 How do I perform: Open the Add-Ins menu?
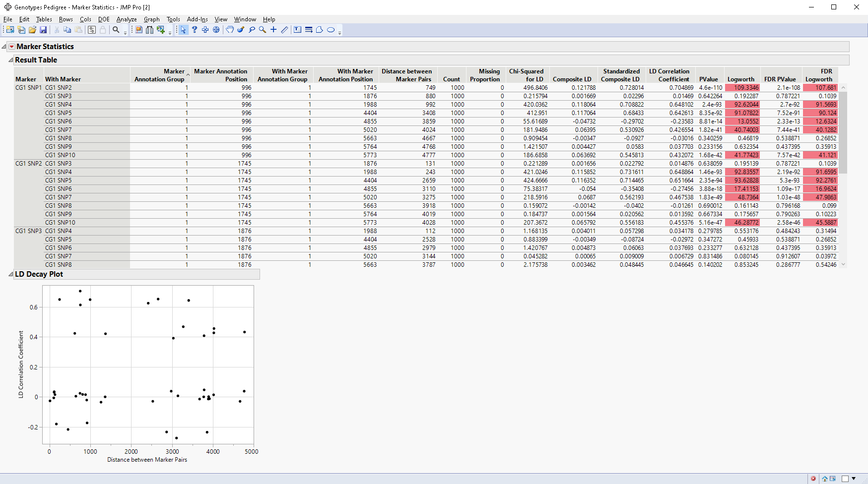click(197, 19)
